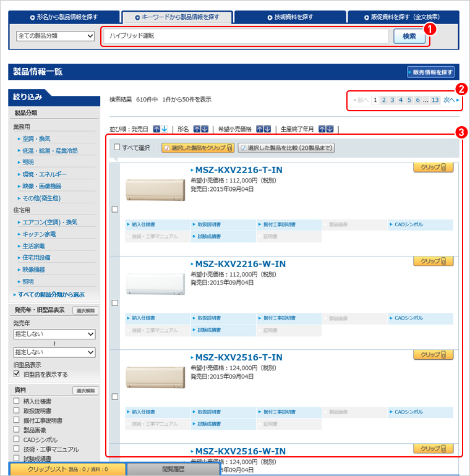Viewport: 470px width, 476px height.
Task: Click クリップ icon for MSZ-KXV2516-T-IN
Action: (433, 355)
